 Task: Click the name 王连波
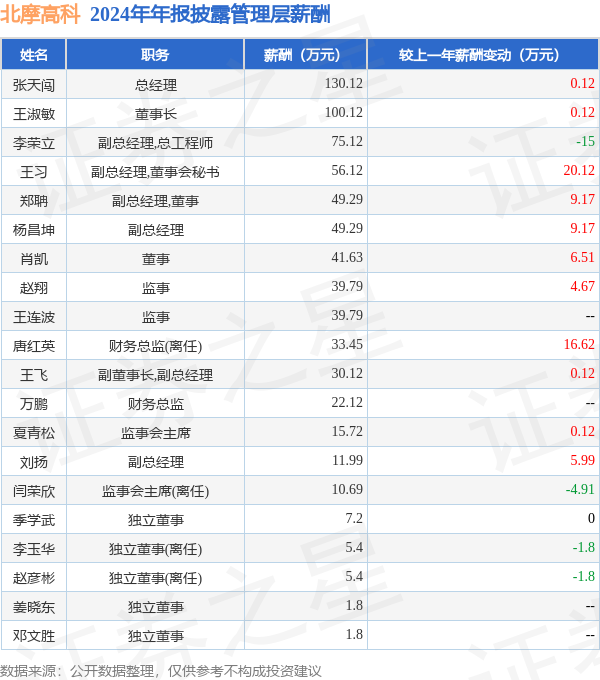click(x=34, y=317)
